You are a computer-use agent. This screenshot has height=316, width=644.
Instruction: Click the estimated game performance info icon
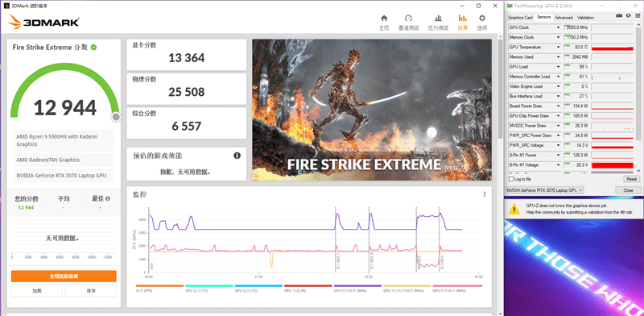(x=237, y=156)
